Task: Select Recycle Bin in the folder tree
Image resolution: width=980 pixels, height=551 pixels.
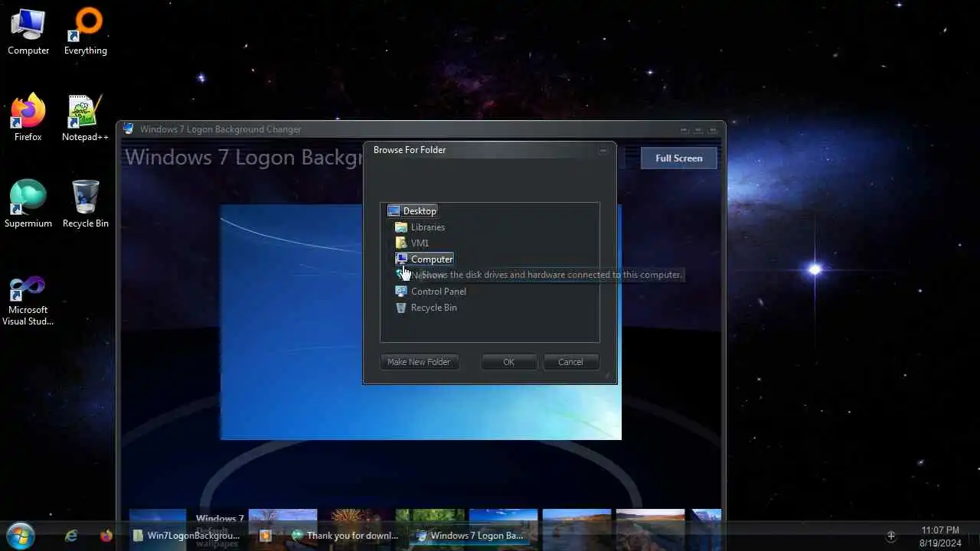Action: 426,307
